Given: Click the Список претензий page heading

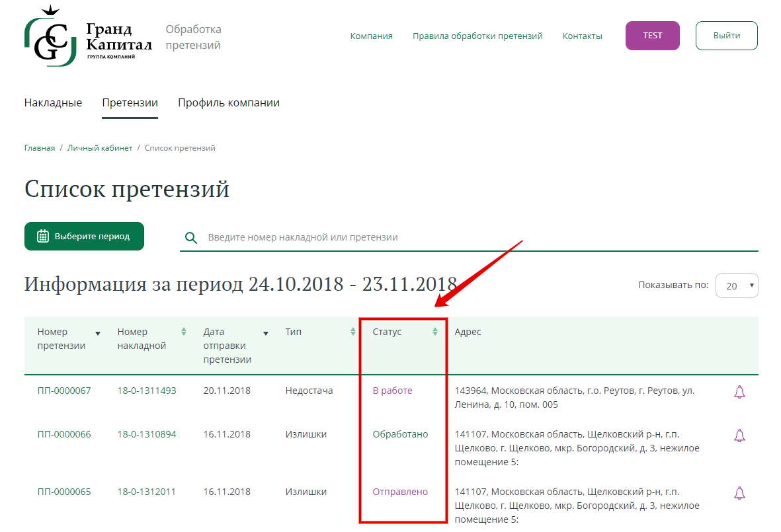Looking at the screenshot, I should coord(126,189).
